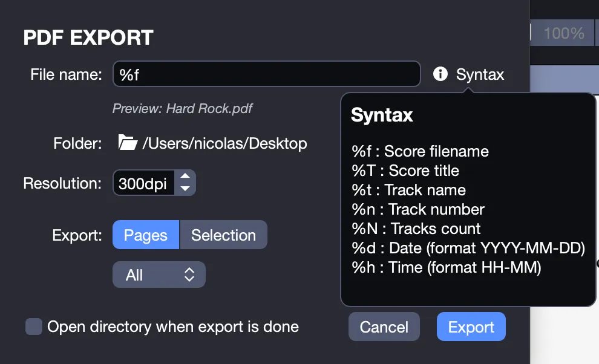599x364 pixels.
Task: Click the %d Date format syntax entry
Action: [468, 249]
